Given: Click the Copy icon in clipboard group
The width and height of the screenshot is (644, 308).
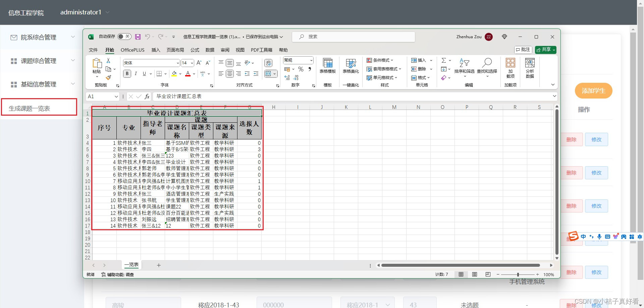Looking at the screenshot, I should [x=108, y=69].
